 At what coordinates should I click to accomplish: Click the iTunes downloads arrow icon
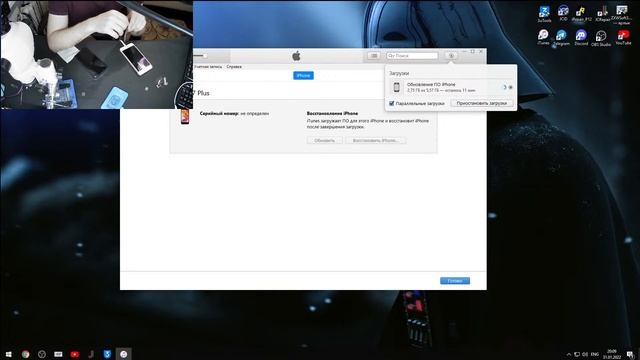[451, 56]
